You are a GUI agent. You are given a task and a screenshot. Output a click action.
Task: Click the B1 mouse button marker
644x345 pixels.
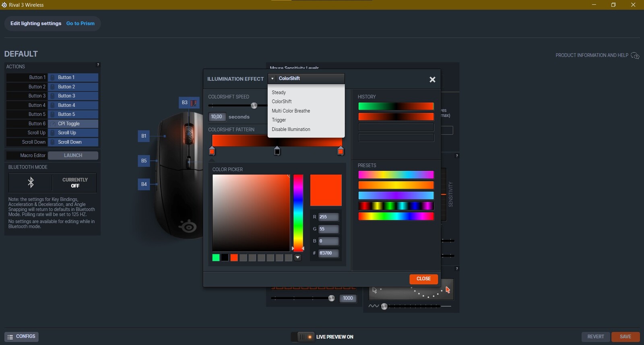(144, 136)
